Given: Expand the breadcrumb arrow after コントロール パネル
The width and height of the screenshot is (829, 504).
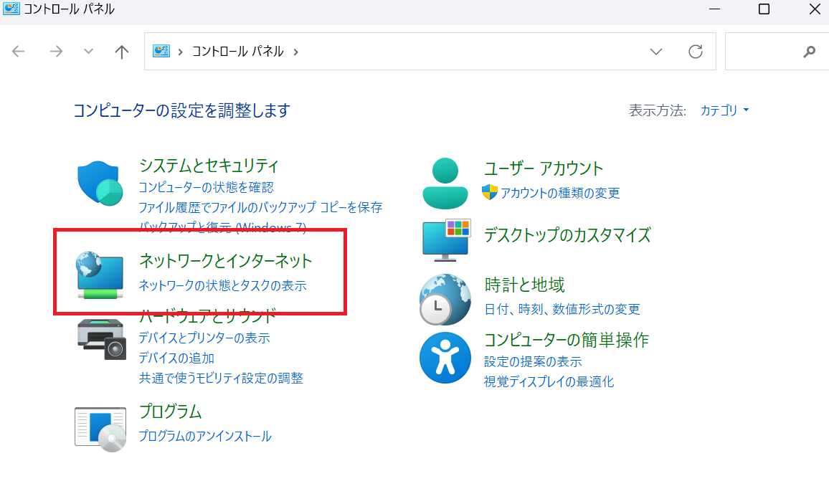Looking at the screenshot, I should [x=295, y=52].
